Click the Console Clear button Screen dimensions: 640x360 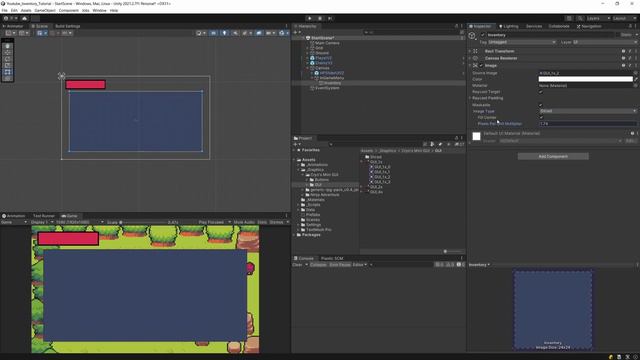tap(298, 265)
